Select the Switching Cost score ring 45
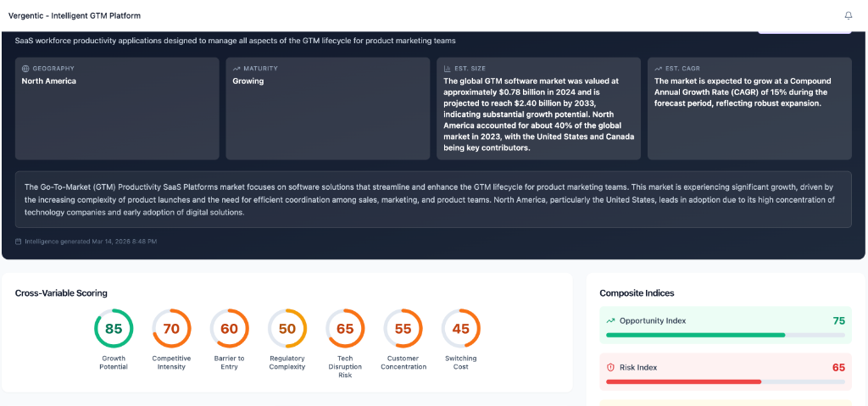The height and width of the screenshot is (406, 868). [x=460, y=329]
